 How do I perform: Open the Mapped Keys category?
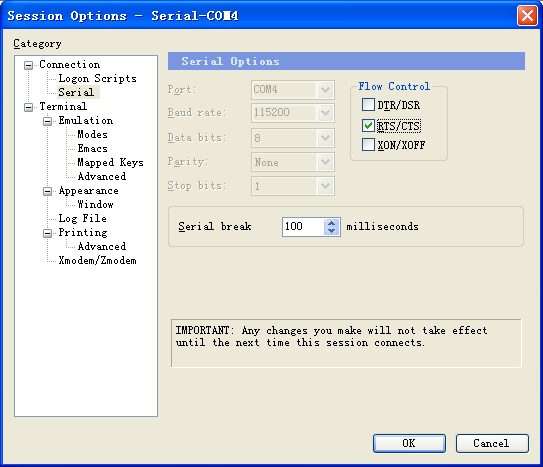[x=110, y=162]
